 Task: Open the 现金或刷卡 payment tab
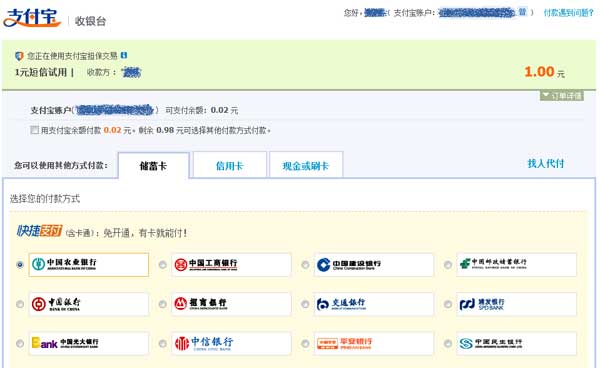(x=306, y=165)
